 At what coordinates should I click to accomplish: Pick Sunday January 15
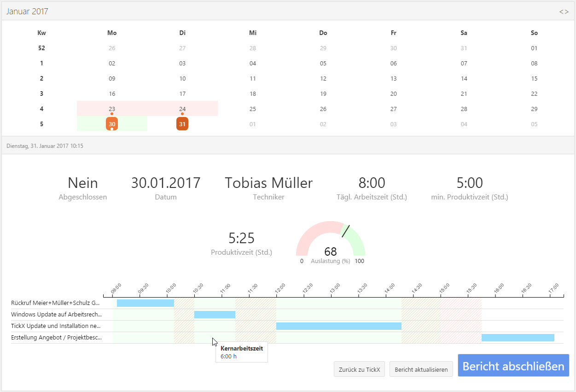click(x=534, y=79)
